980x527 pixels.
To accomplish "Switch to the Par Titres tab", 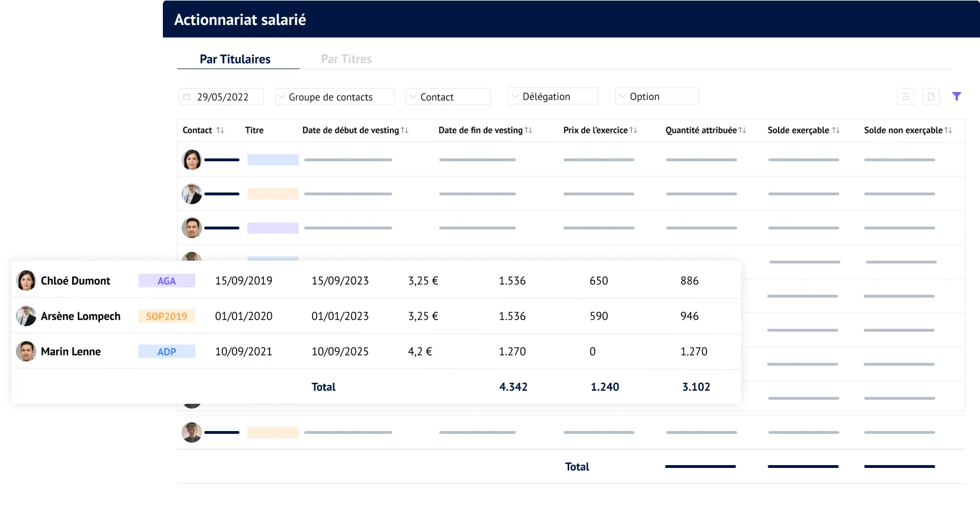I will point(346,58).
